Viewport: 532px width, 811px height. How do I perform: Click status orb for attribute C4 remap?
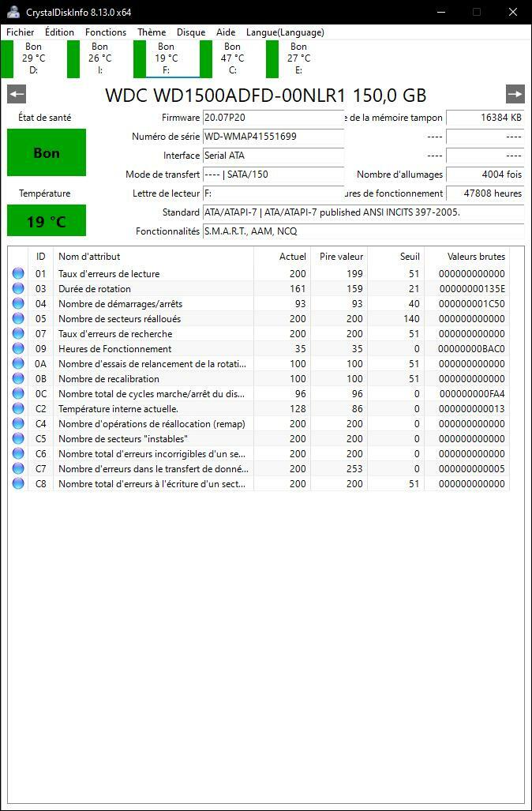18,423
